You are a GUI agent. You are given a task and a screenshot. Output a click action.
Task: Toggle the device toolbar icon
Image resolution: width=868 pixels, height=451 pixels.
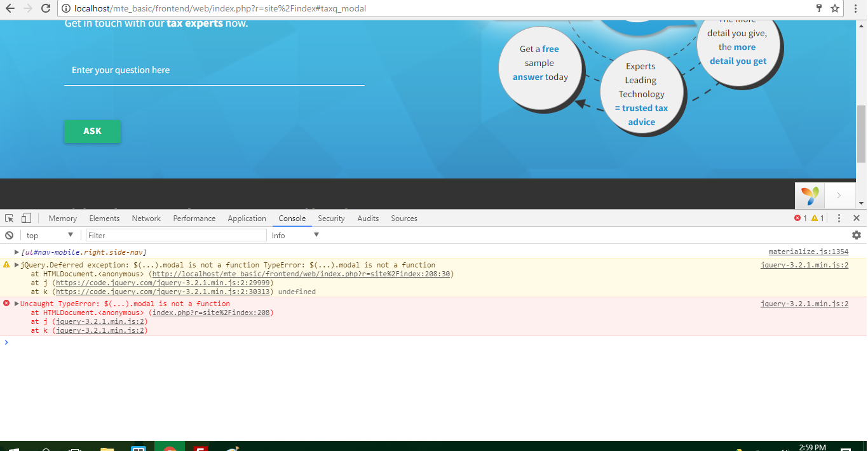(x=25, y=218)
